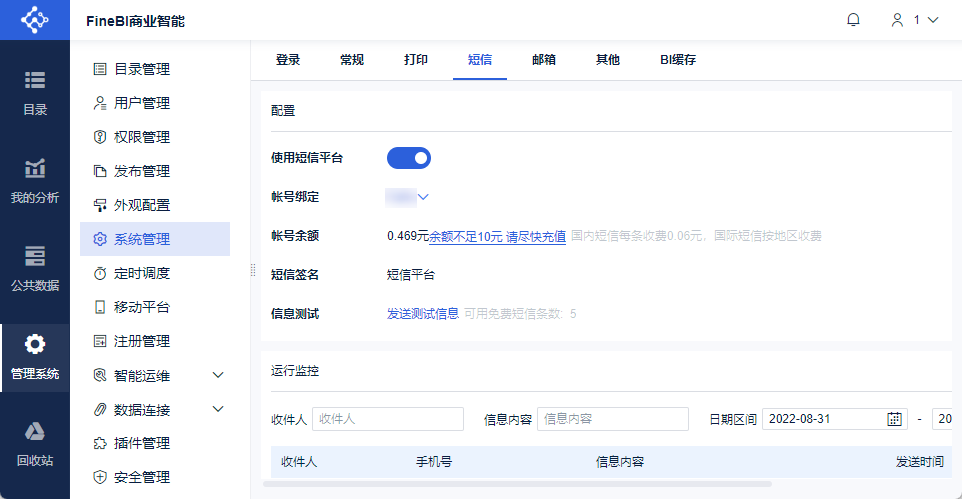This screenshot has height=499, width=962.
Task: Click the 系统管理 gear icon
Action: click(100, 239)
